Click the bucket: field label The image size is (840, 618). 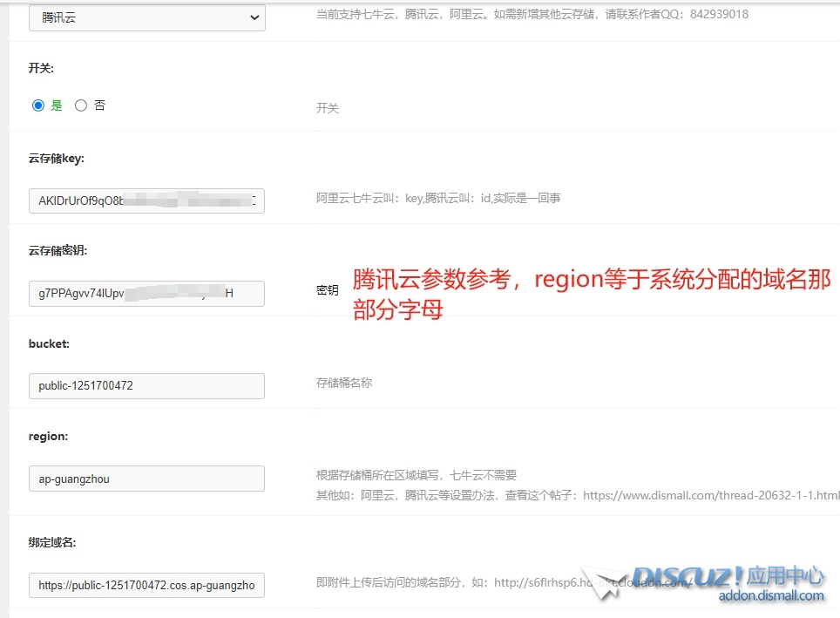[x=49, y=343]
